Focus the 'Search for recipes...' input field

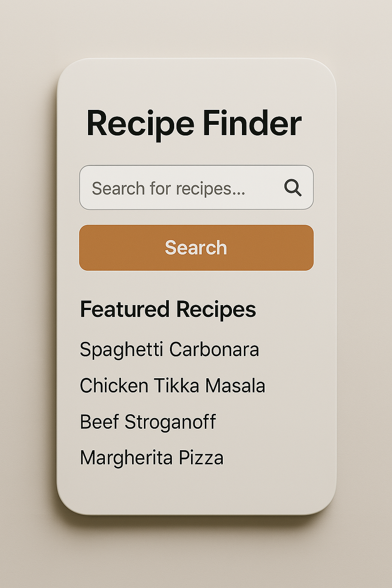pyautogui.click(x=196, y=187)
